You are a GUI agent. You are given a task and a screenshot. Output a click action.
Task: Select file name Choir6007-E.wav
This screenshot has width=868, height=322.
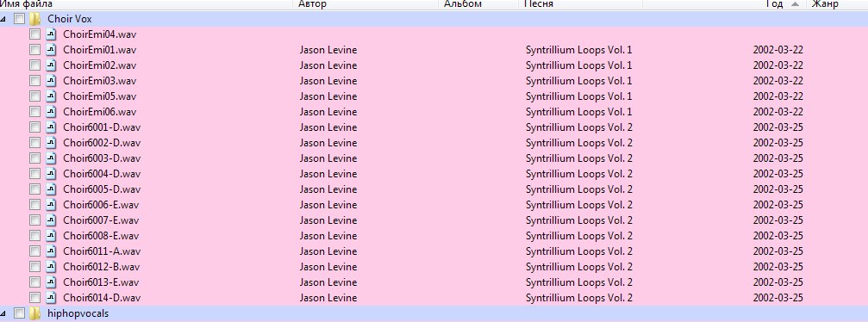102,220
